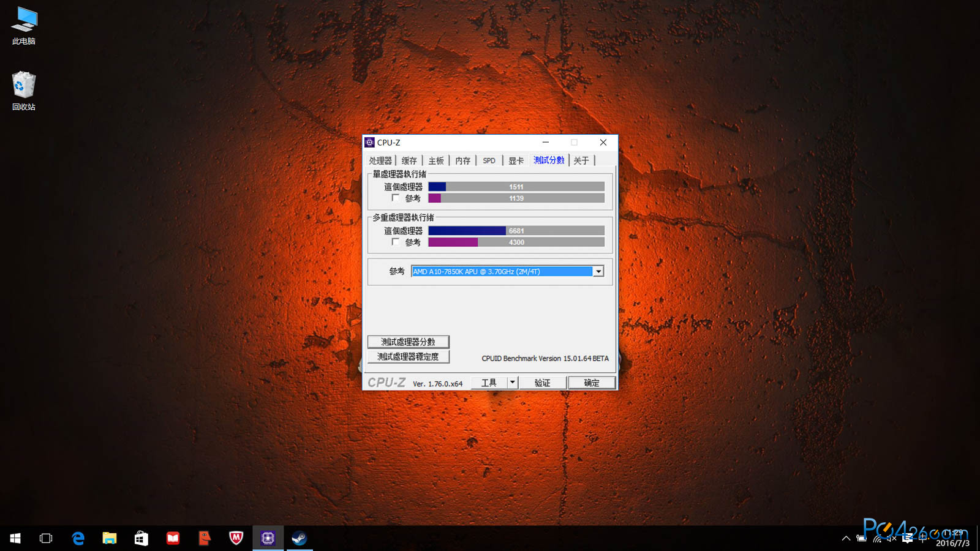980x551 pixels.
Task: Open the red book app on taskbar
Action: point(173,538)
